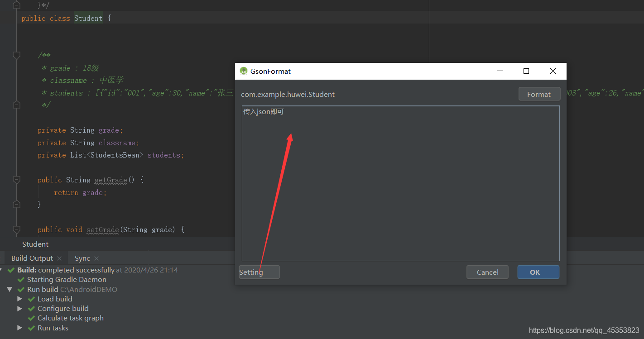Screen dimensions: 644x339
Task: Switch to the Sync tab
Action: click(82, 258)
